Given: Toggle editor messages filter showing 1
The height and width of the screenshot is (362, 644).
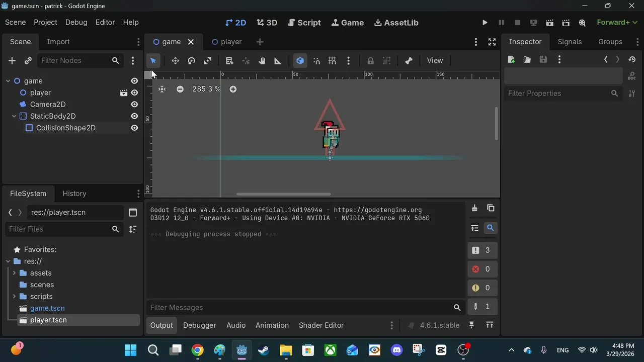Looking at the screenshot, I should [482, 307].
